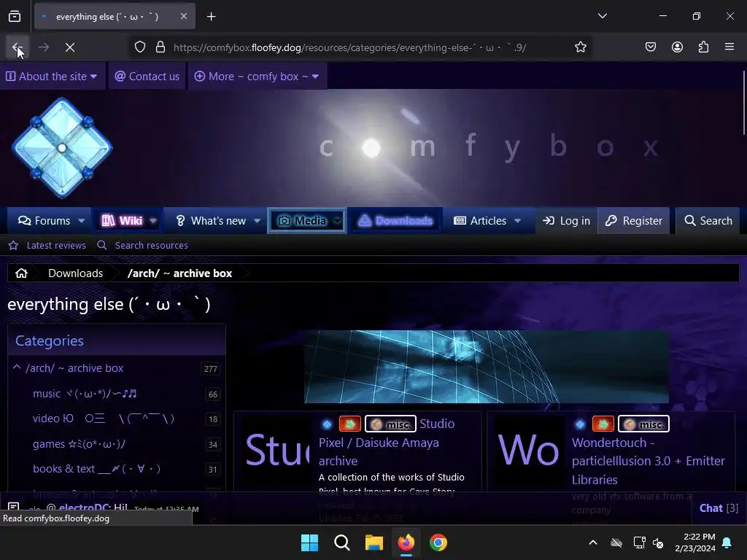The image size is (747, 560).
Task: Go to Downloads in the breadcrumb
Action: tap(75, 273)
